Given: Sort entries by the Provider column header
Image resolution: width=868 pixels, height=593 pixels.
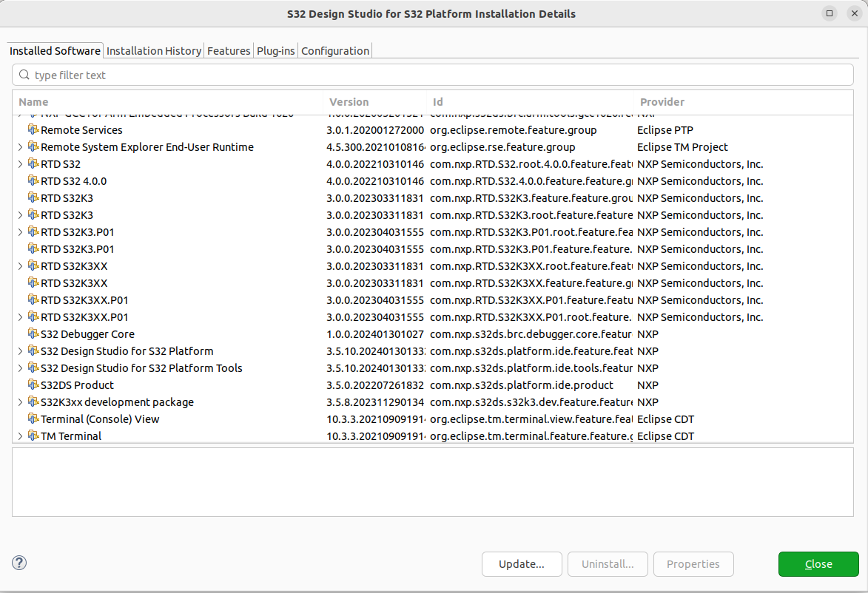Looking at the screenshot, I should 662,101.
